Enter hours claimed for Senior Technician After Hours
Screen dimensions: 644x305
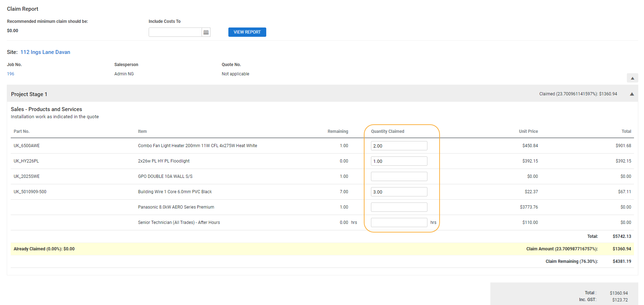[399, 222]
